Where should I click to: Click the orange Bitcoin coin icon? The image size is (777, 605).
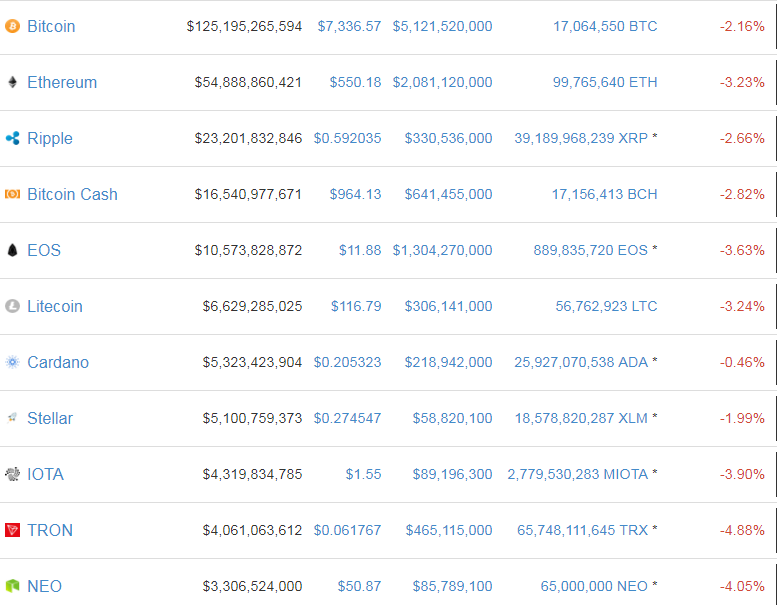(12, 26)
